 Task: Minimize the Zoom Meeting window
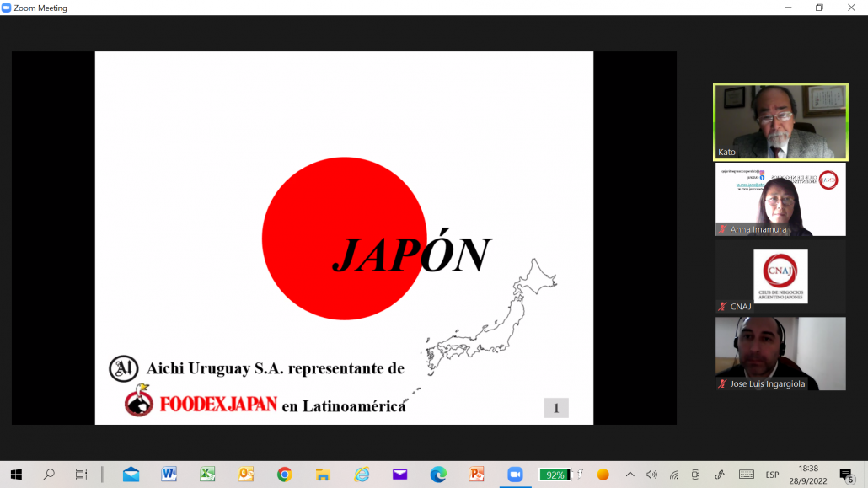(x=788, y=8)
